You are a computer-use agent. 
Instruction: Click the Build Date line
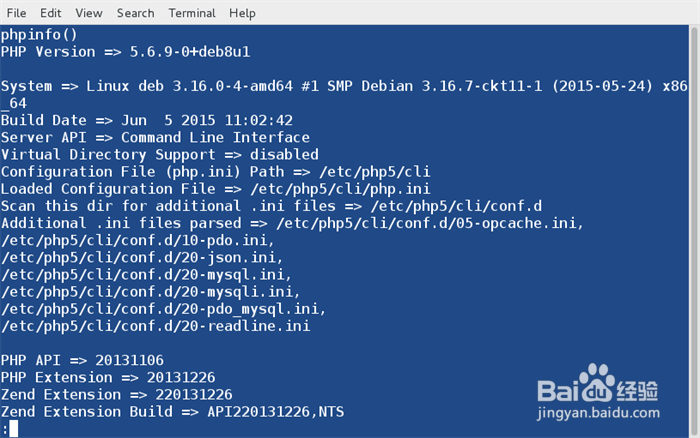[x=135, y=120]
